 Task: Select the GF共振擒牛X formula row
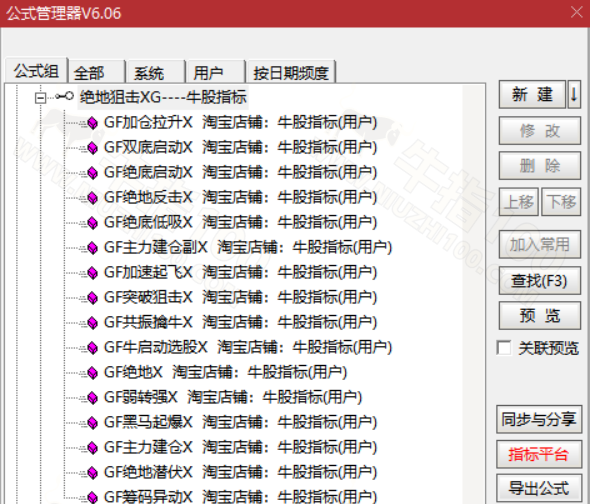tap(240, 323)
